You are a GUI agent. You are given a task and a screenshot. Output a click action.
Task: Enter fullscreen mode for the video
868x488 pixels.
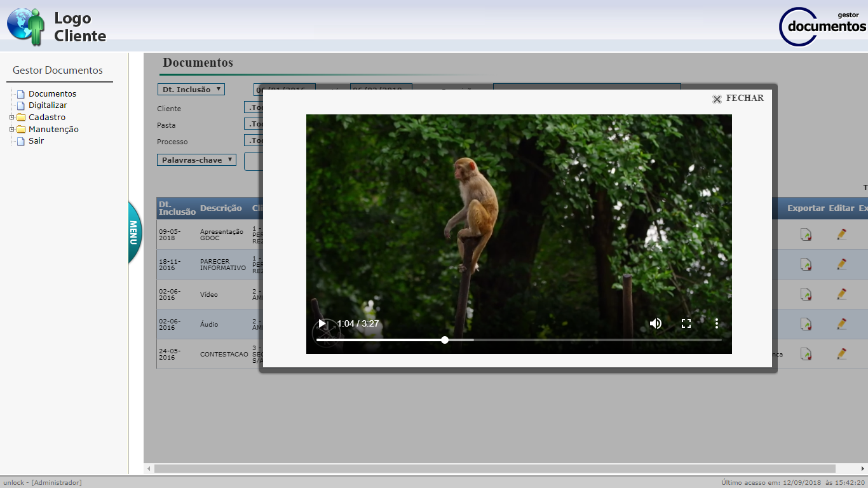(x=686, y=323)
